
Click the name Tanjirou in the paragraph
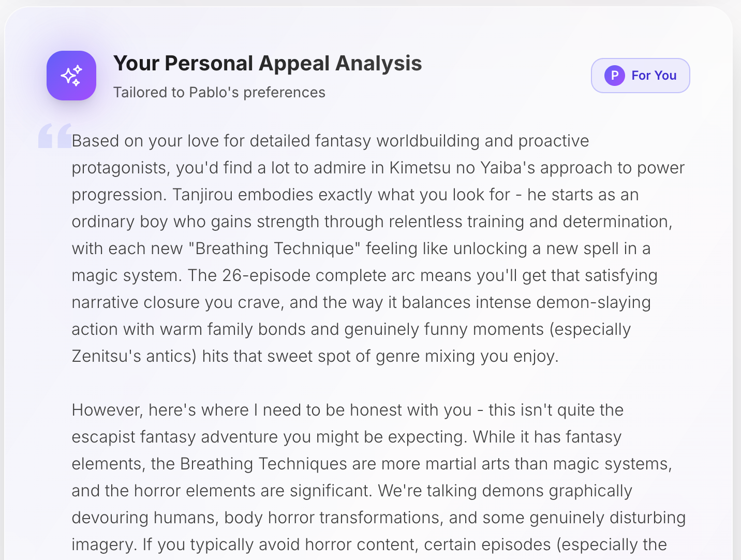pos(202,195)
